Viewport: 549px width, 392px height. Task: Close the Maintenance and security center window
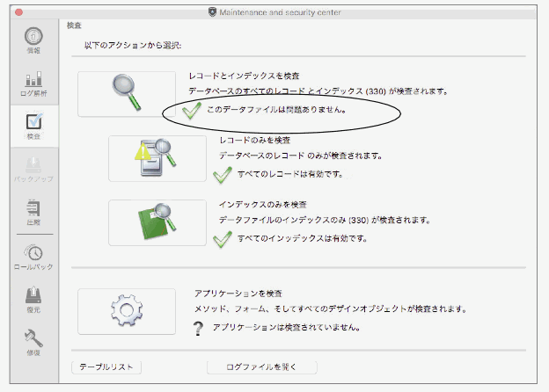tap(18, 11)
